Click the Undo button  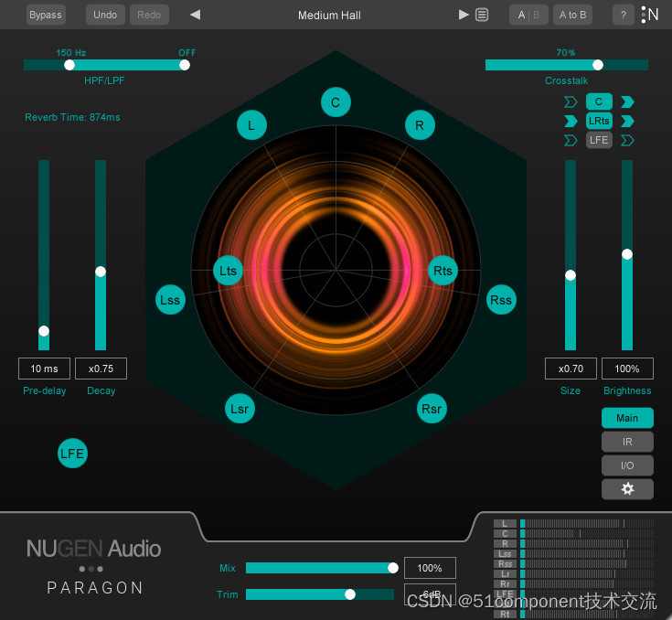[x=105, y=15]
